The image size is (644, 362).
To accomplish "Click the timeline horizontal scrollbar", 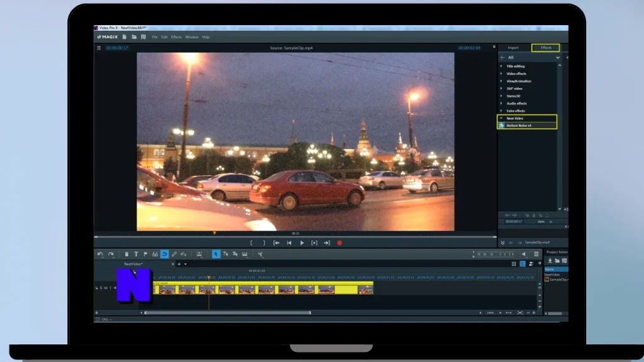I will [228, 313].
